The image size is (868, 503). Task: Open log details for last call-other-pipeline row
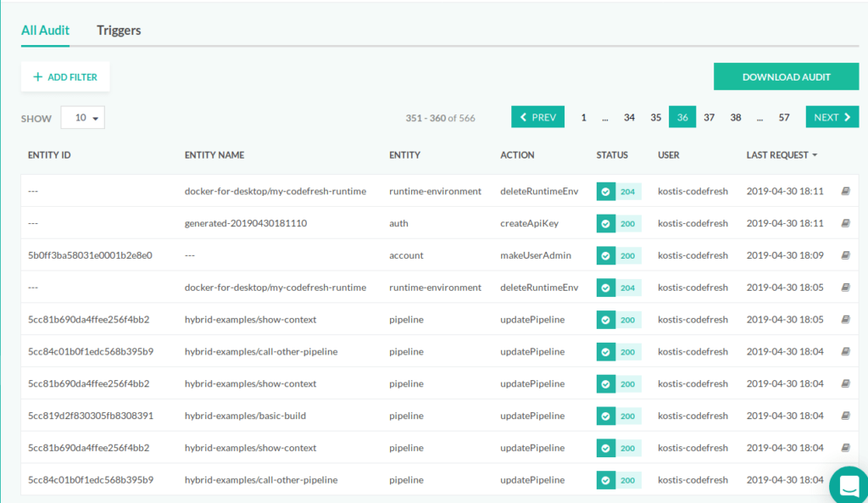pos(845,479)
